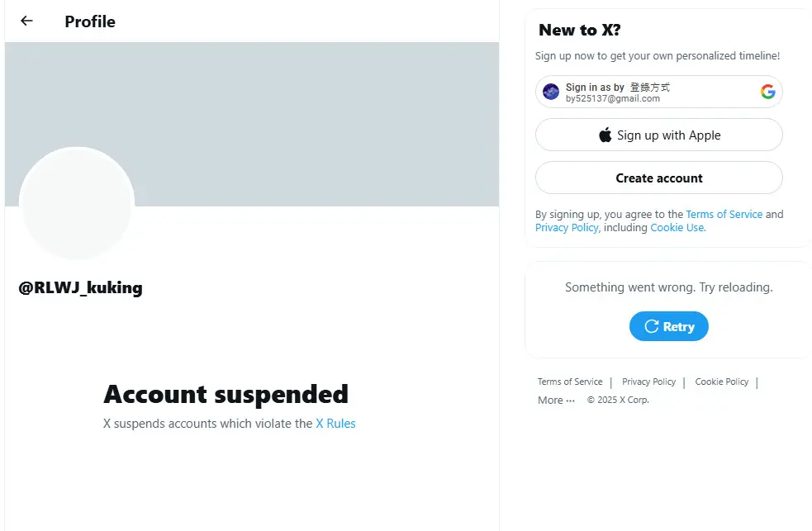Open the X Rules link
Screen dimensions: 812x531
(x=335, y=424)
